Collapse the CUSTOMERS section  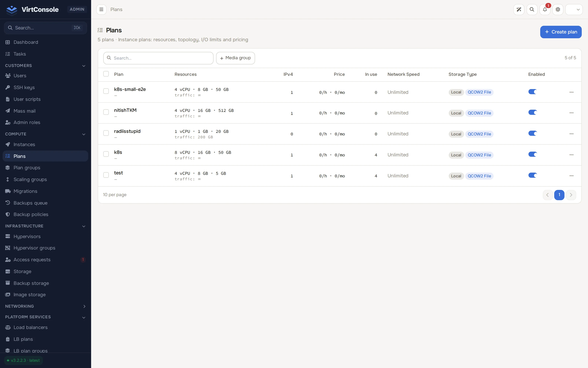point(45,66)
